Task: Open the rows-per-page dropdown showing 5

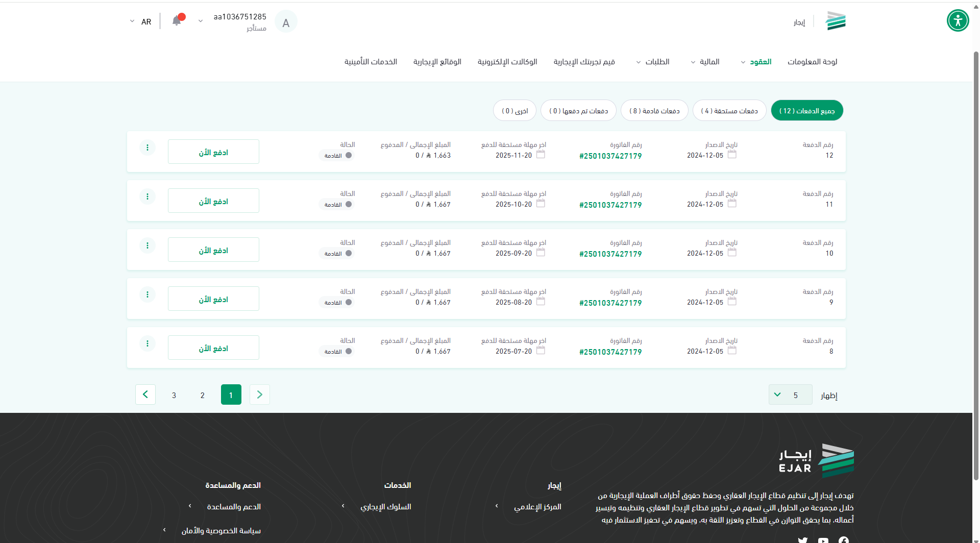Action: pos(790,394)
